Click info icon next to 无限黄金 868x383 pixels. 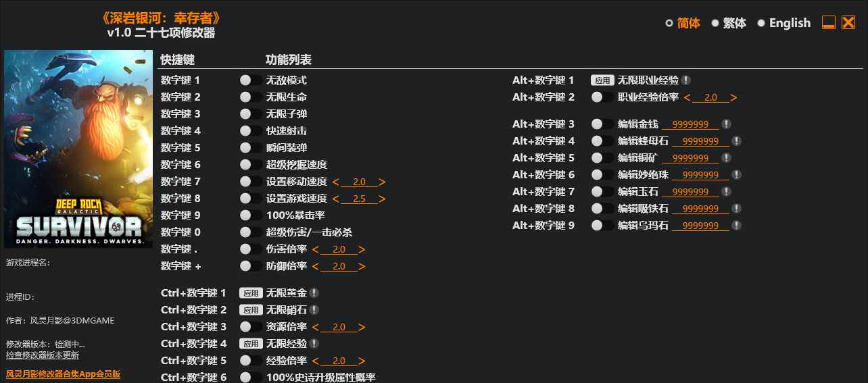[314, 293]
